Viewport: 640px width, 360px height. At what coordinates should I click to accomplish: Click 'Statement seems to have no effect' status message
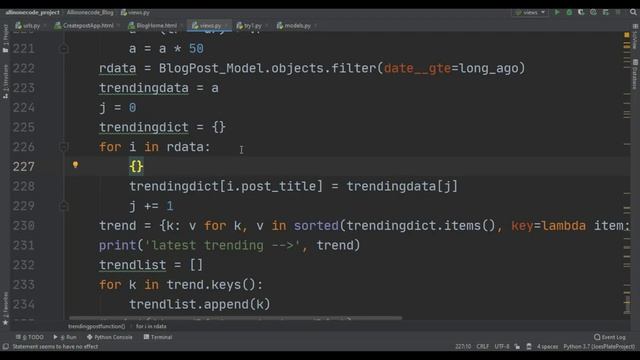pos(55,347)
